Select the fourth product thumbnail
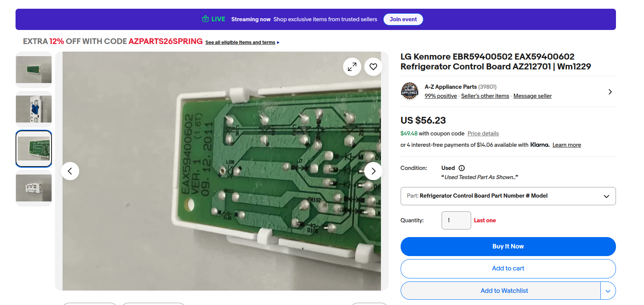Screen dimensions: 644x305 pos(34,188)
